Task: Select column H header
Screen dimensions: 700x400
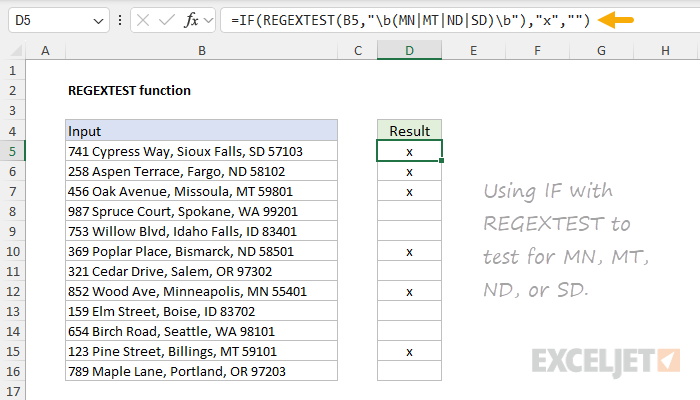Action: point(665,50)
